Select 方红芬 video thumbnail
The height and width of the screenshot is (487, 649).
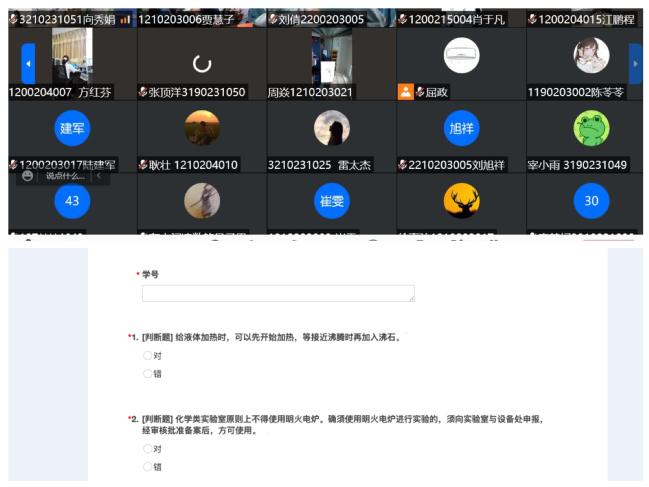pos(72,56)
